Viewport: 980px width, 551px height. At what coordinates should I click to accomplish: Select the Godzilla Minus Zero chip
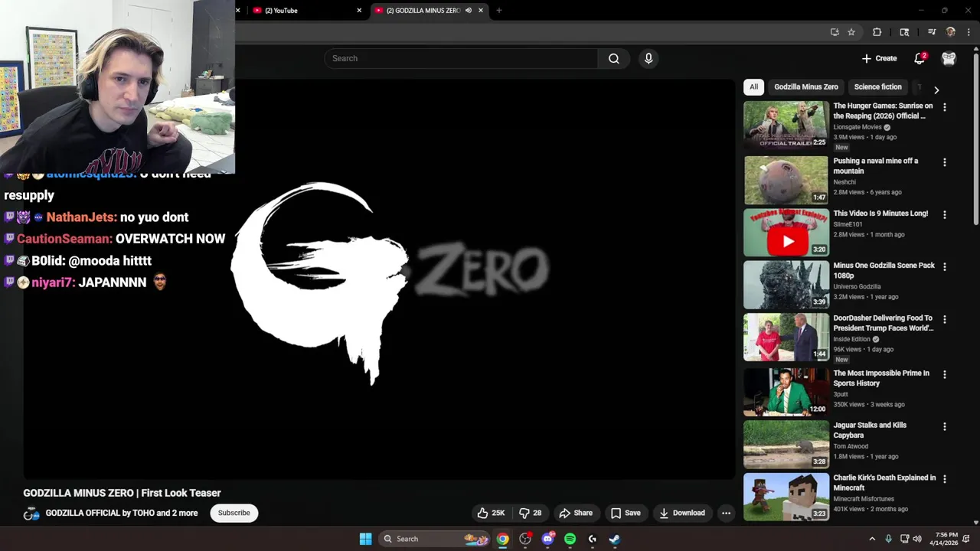coord(806,86)
